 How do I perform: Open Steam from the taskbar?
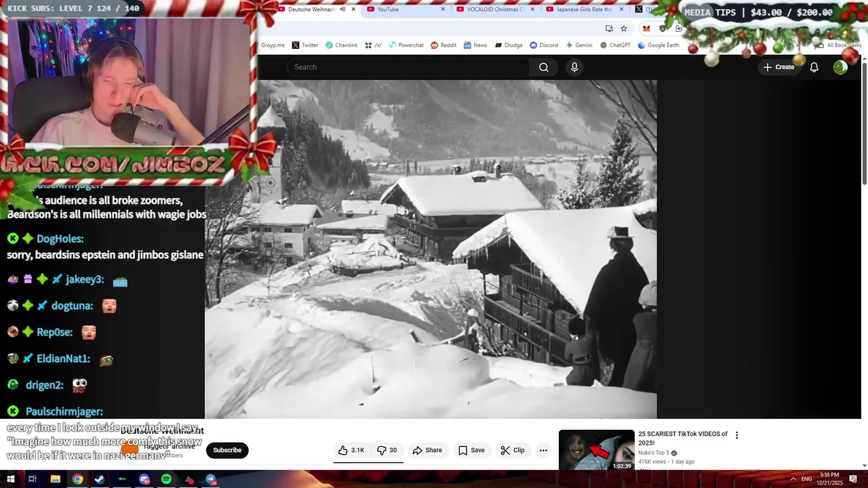click(x=100, y=479)
